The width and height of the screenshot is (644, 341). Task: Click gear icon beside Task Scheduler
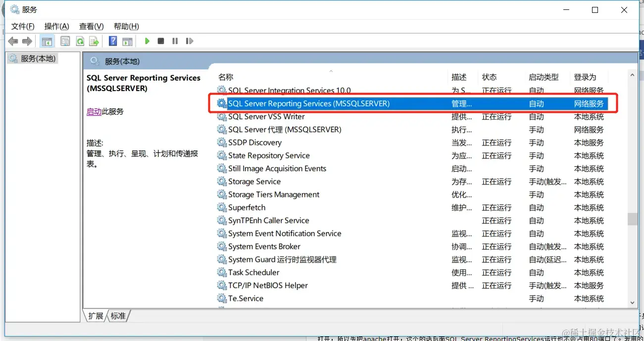pyautogui.click(x=222, y=273)
